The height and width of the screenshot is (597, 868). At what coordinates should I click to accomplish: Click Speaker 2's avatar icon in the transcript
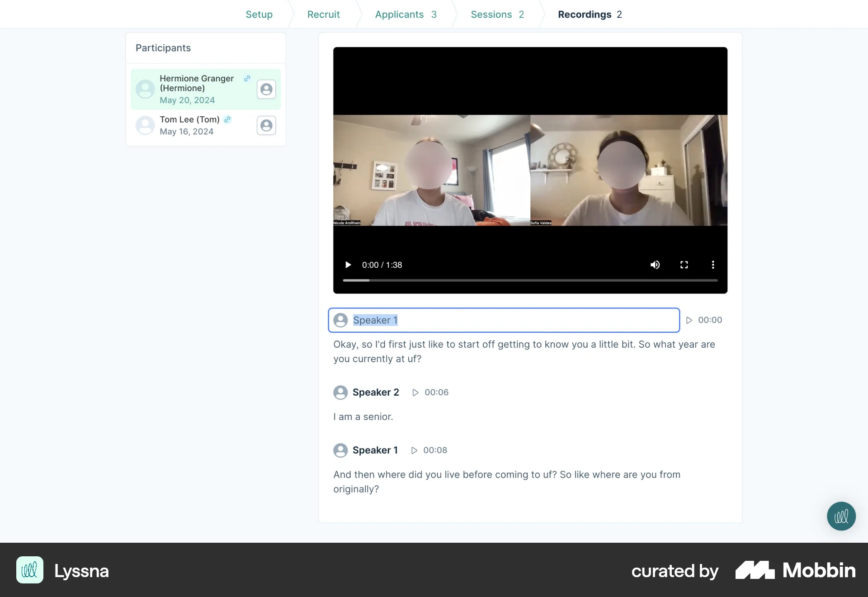coord(340,392)
